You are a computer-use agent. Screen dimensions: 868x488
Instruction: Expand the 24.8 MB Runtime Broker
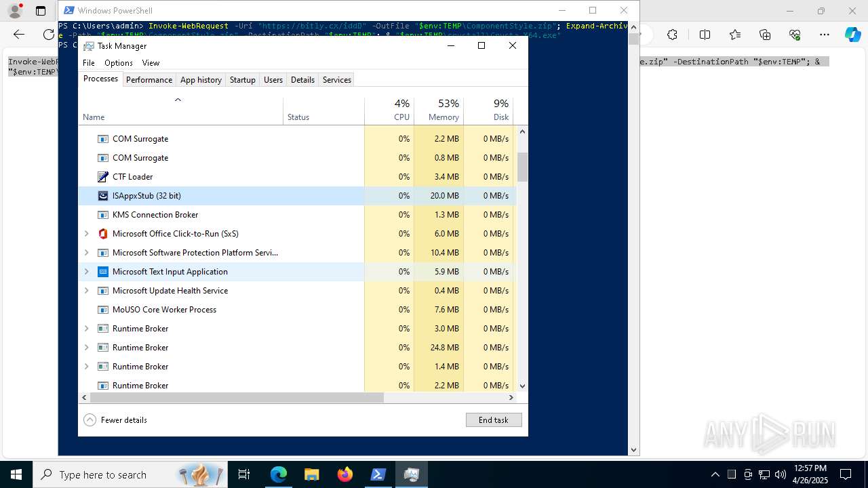[x=86, y=348]
